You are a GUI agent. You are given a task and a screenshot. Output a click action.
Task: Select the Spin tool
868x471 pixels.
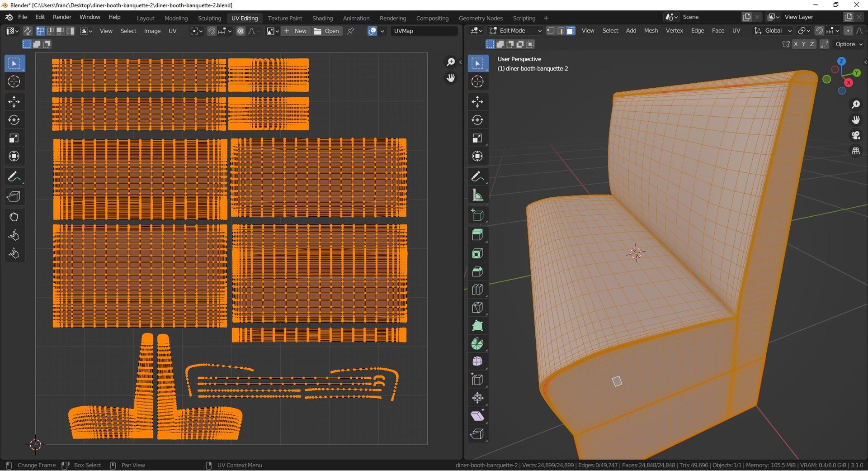(x=477, y=344)
